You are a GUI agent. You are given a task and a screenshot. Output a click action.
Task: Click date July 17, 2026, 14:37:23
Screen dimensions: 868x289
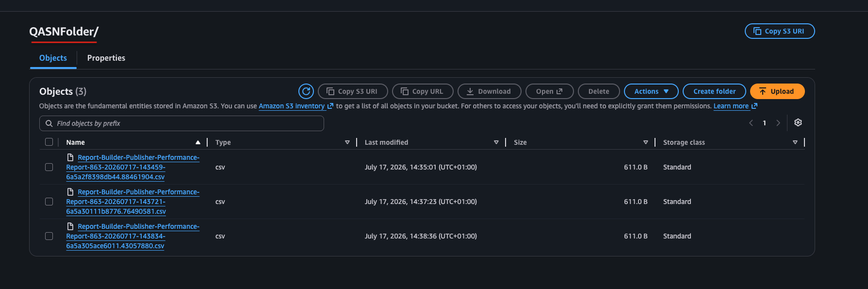coord(421,202)
